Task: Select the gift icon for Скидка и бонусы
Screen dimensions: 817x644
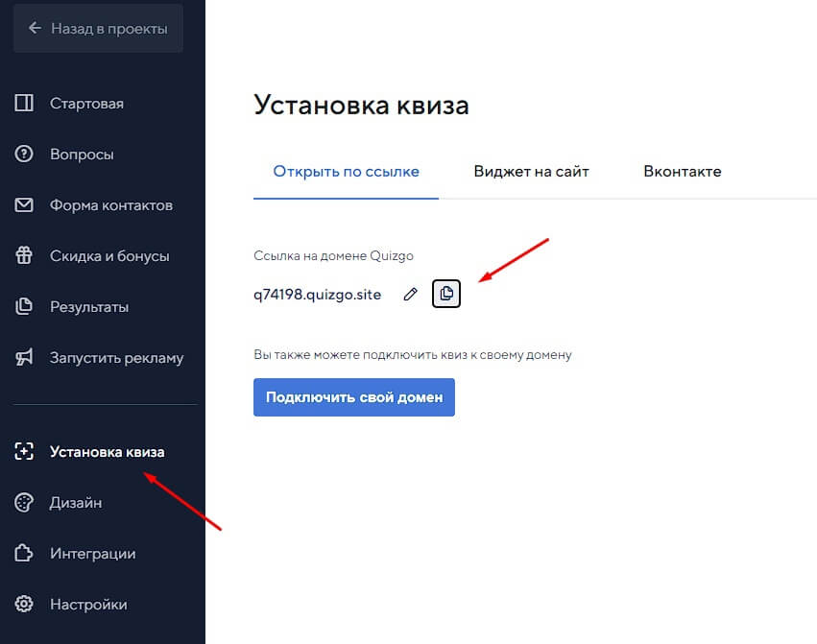Action: tap(25, 256)
